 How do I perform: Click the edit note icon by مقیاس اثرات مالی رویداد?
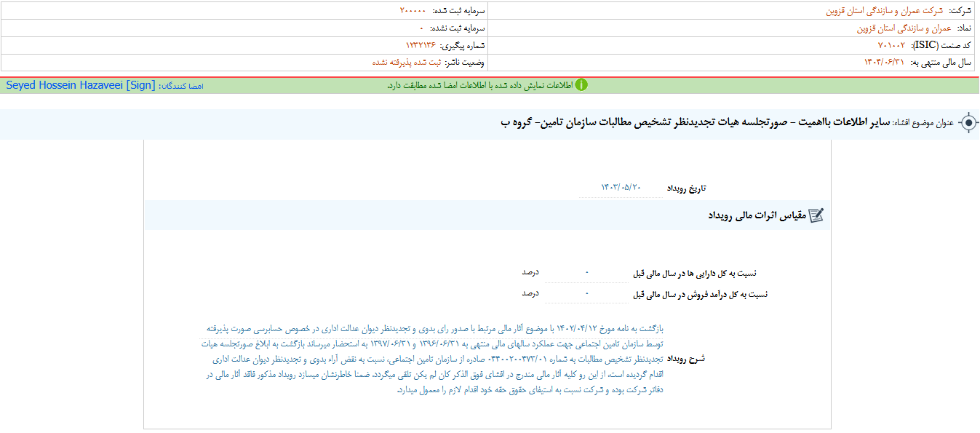[816, 215]
